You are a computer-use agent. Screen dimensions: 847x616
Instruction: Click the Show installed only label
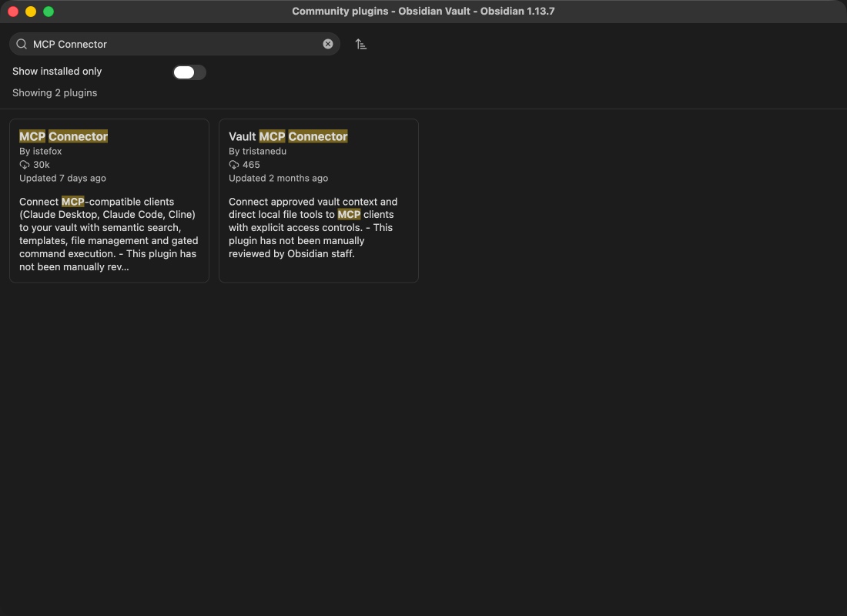57,72
